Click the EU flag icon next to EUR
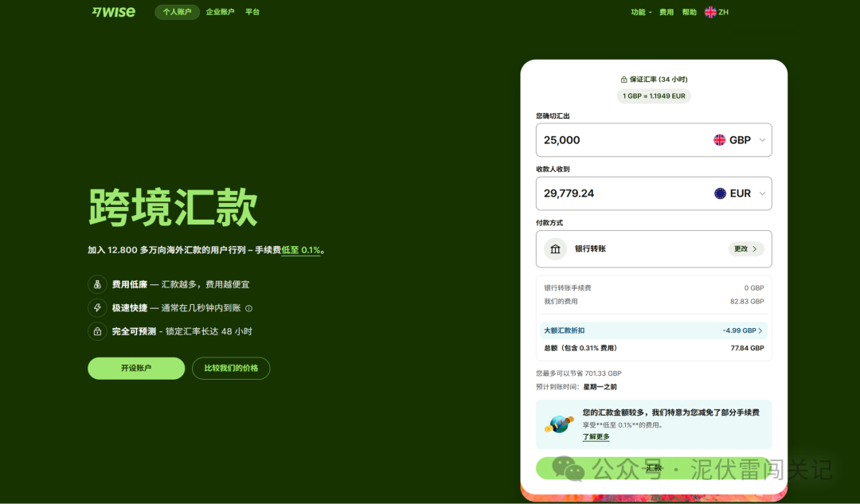 (721, 193)
